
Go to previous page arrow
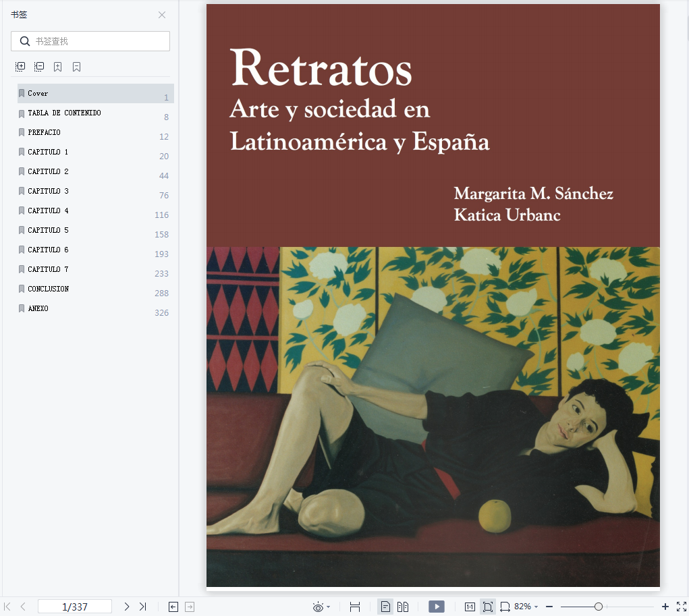tap(23, 607)
